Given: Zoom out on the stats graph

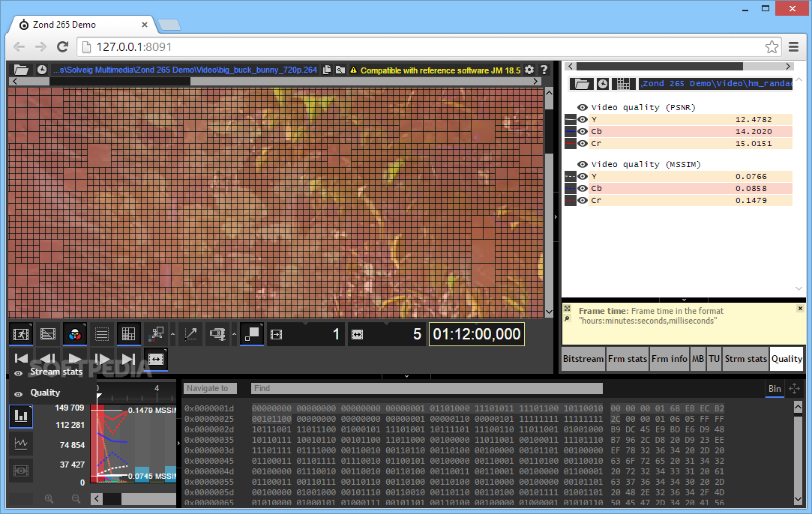Looking at the screenshot, I should 76,498.
